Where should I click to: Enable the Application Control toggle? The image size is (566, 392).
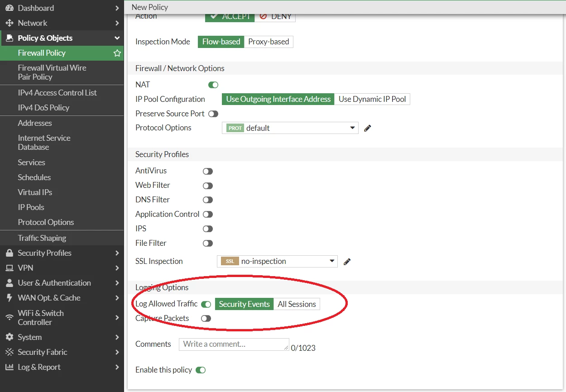pyautogui.click(x=208, y=214)
